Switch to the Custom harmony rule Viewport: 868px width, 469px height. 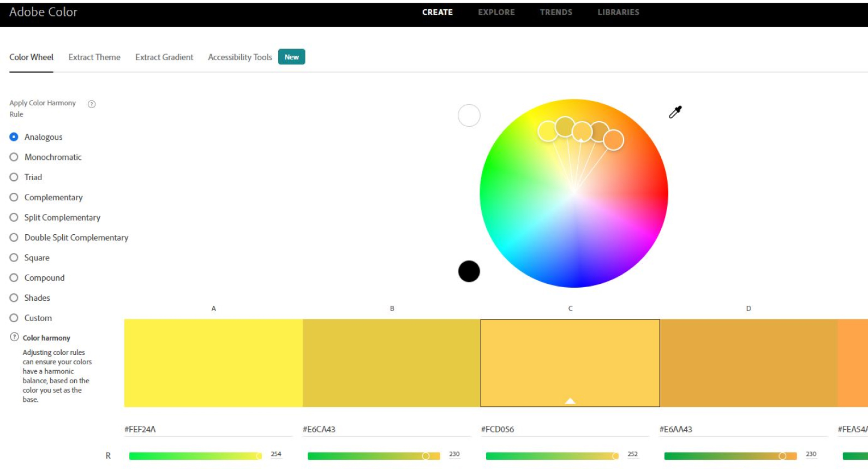pyautogui.click(x=14, y=318)
